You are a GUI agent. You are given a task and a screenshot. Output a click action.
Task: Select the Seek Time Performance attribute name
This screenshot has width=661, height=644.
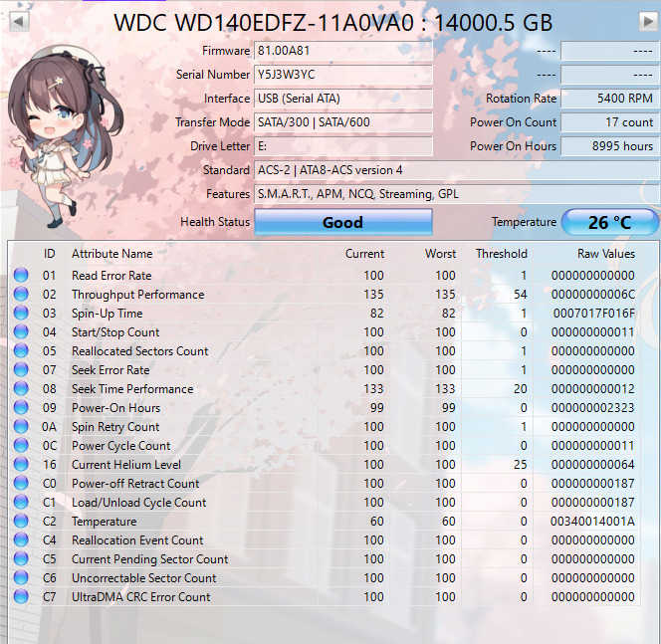(x=132, y=389)
